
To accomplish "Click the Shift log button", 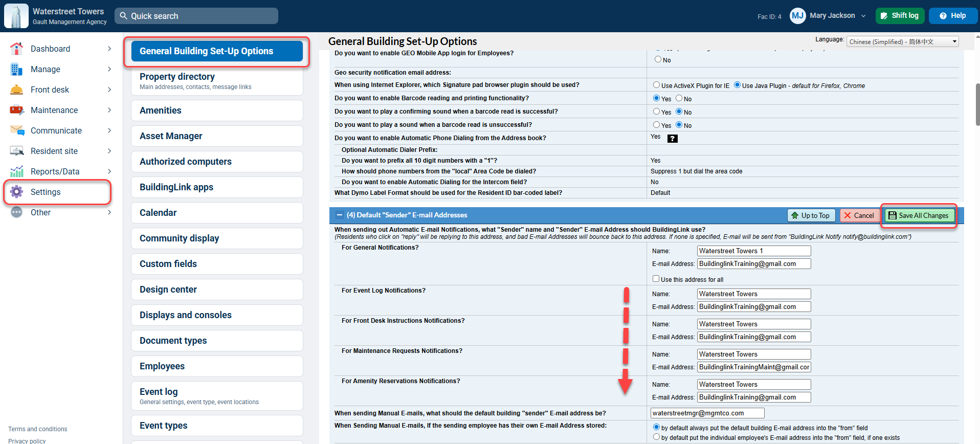I will click(x=900, y=16).
